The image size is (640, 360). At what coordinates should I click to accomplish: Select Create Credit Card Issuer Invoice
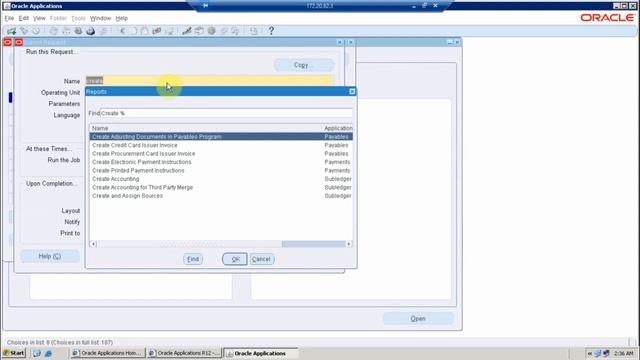221,145
